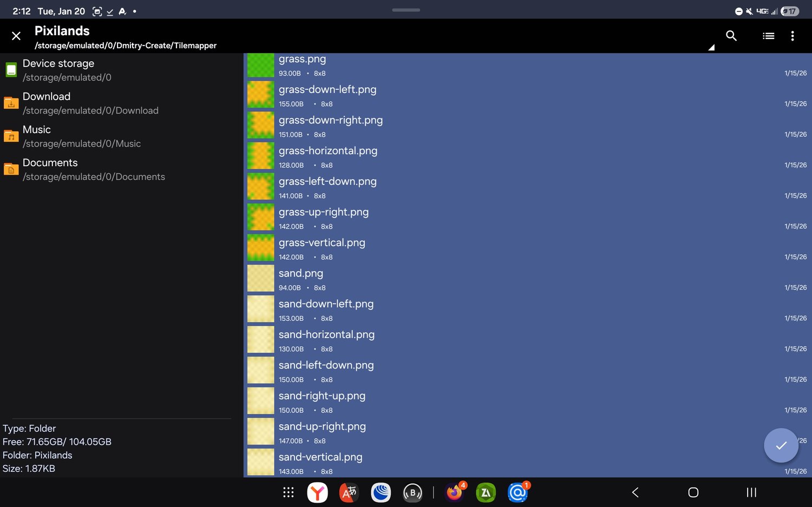
Task: Open the search magnifier icon
Action: (x=731, y=36)
